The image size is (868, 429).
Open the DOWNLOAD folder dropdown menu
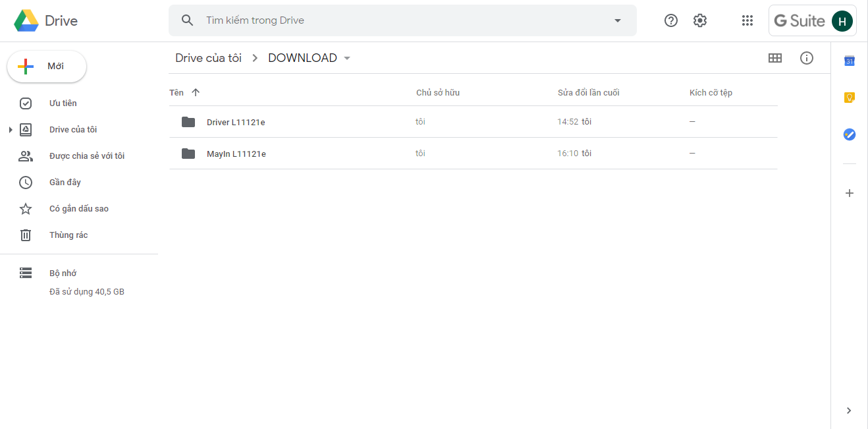click(x=347, y=58)
